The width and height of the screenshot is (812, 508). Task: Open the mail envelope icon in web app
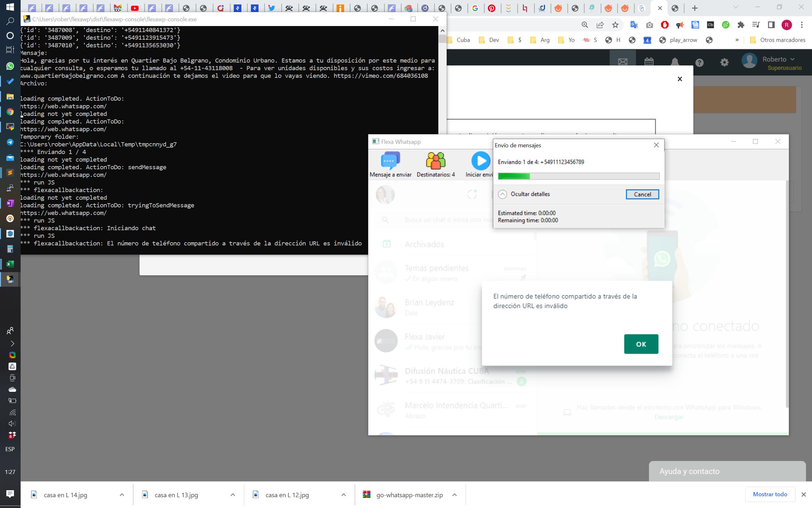pyautogui.click(x=622, y=62)
